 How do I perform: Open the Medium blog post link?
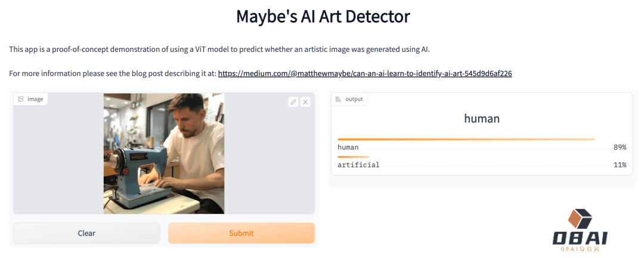365,73
